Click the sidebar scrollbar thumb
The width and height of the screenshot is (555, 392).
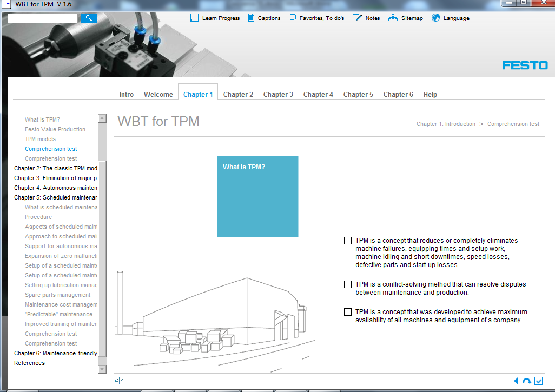coord(102,259)
